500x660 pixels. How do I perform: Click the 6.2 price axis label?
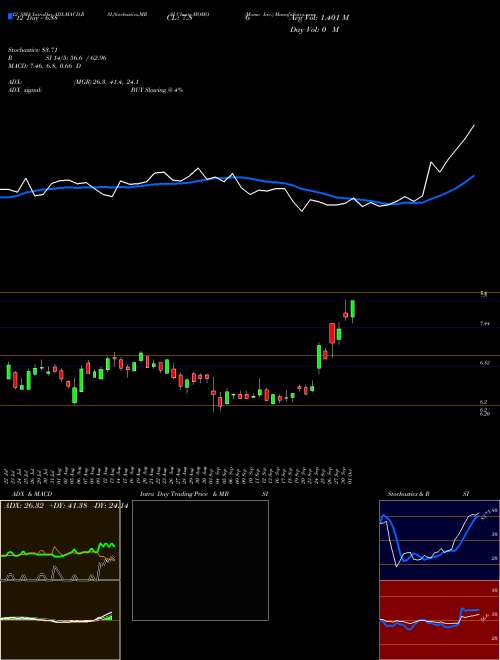click(x=484, y=402)
